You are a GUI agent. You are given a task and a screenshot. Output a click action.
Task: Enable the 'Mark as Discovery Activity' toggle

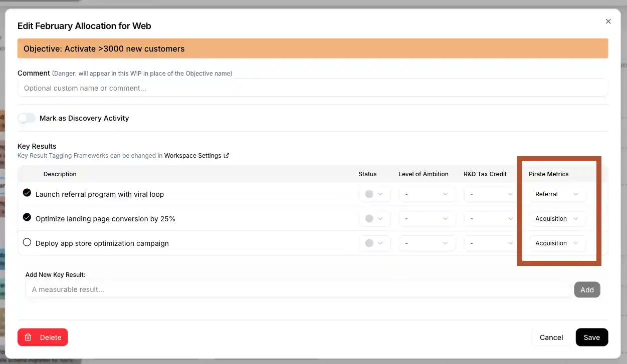point(26,118)
